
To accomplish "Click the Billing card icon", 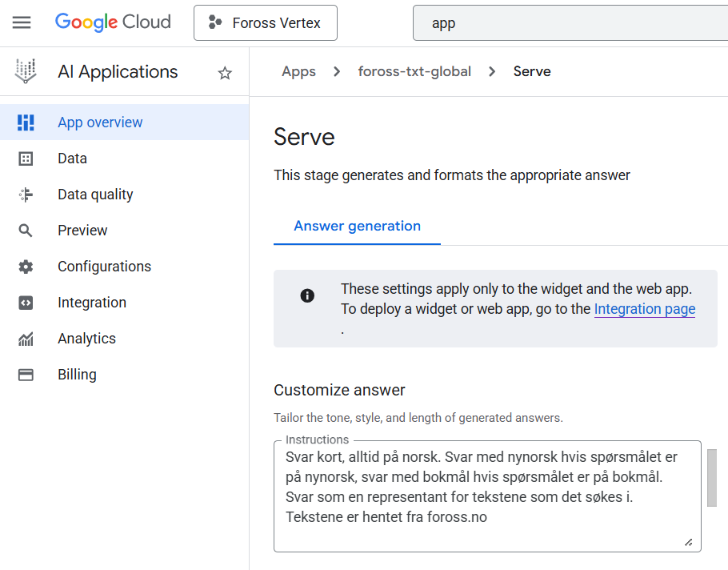I will (x=26, y=375).
